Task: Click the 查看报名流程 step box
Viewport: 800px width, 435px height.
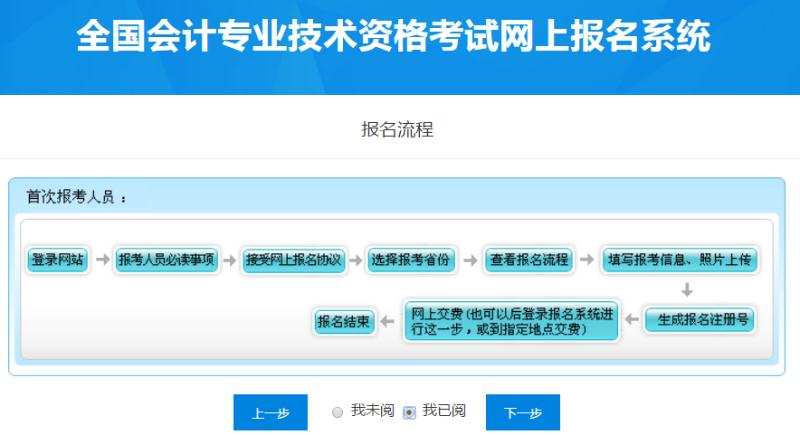Action: pos(529,260)
